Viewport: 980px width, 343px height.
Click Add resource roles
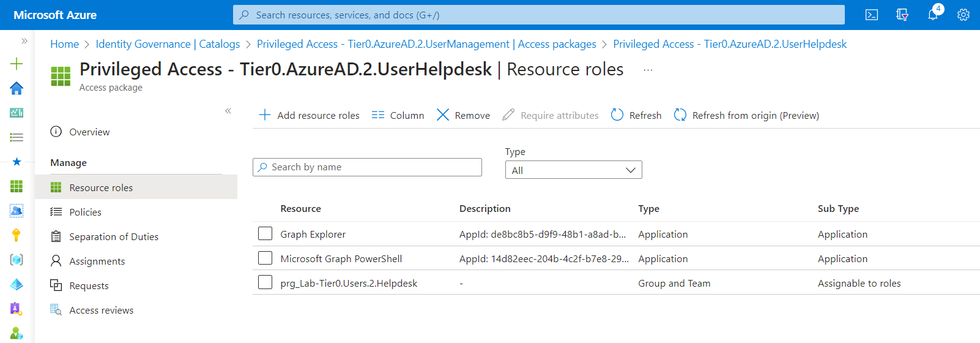click(310, 115)
